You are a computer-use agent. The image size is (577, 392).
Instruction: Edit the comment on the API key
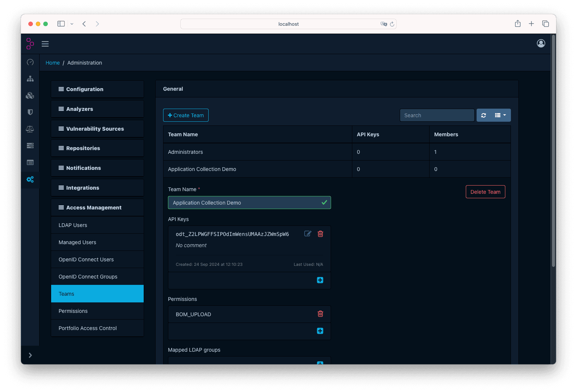(x=308, y=233)
